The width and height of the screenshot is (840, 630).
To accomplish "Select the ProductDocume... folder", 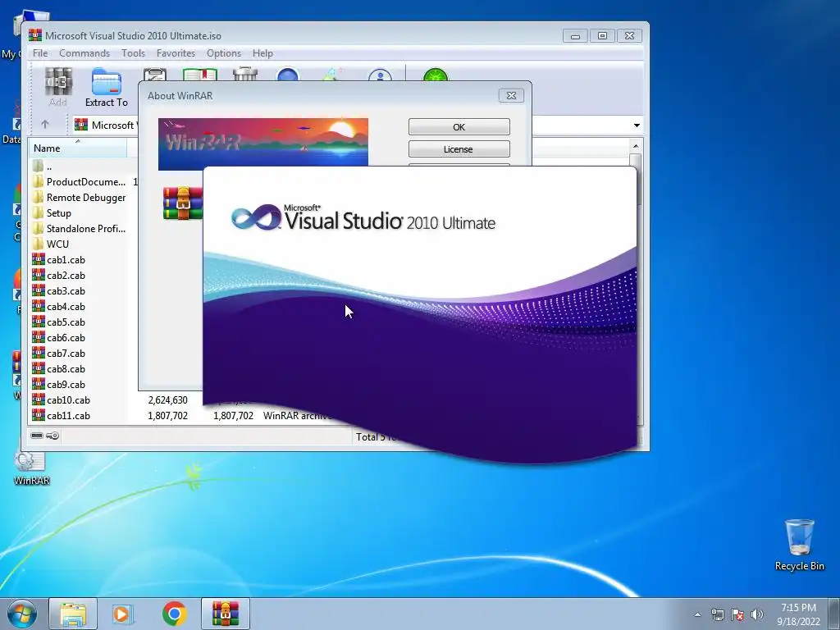I will click(78, 182).
